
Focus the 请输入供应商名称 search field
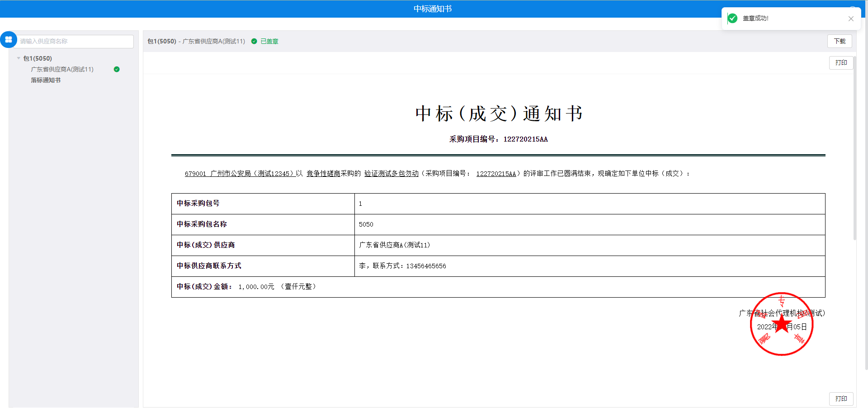(75, 41)
